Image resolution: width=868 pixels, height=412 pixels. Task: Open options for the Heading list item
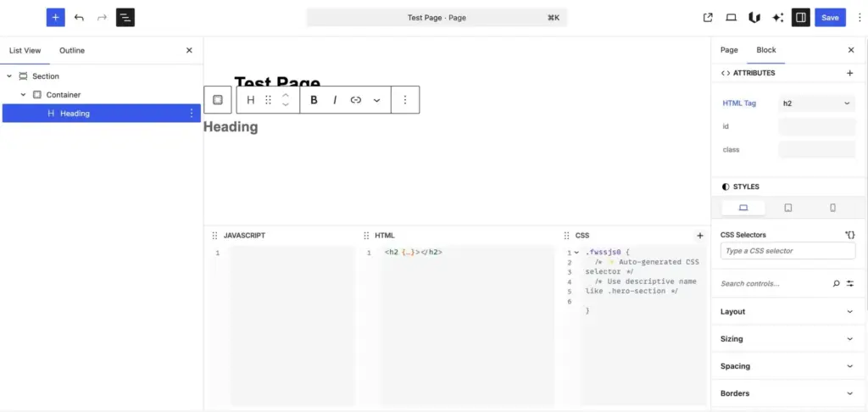(x=192, y=113)
